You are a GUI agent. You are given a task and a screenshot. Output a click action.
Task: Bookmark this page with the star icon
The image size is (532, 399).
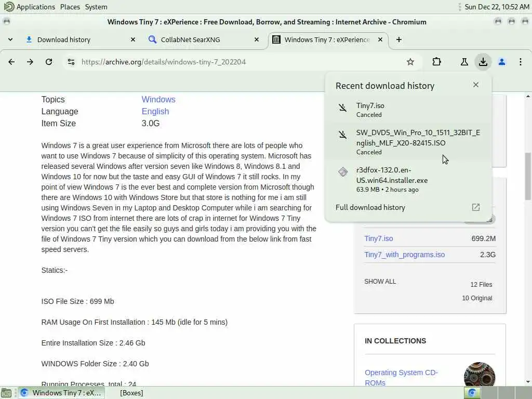coord(410,62)
